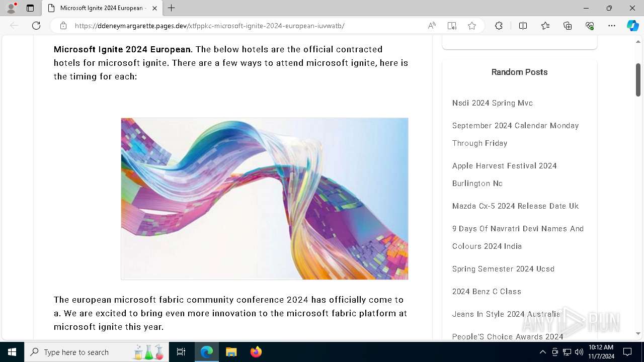Launch Firefox from the taskbar
This screenshot has width=644, height=362.
tap(256, 352)
